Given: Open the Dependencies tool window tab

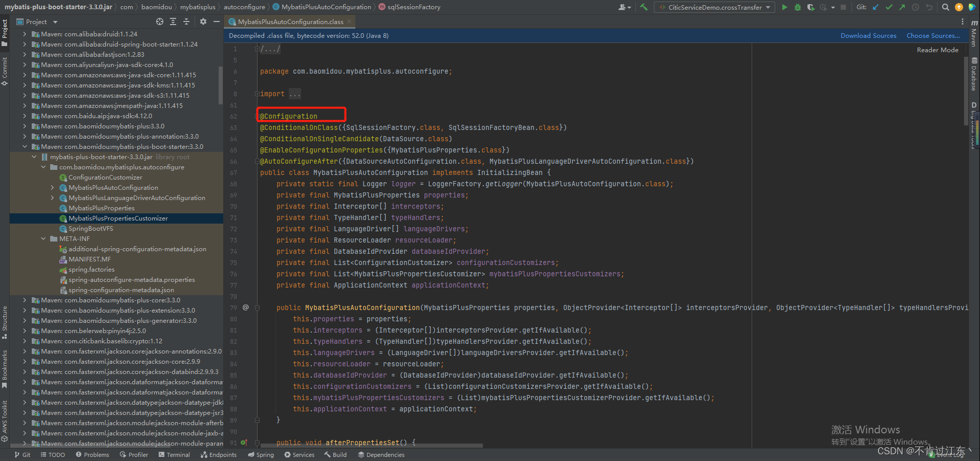Looking at the screenshot, I should coord(381,454).
